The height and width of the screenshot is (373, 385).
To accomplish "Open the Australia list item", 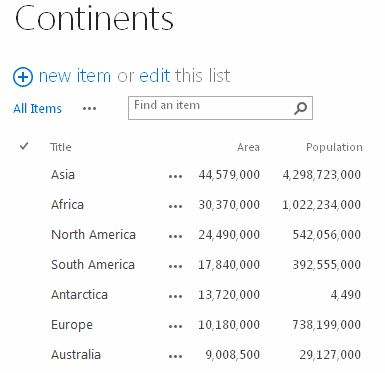I will click(76, 354).
